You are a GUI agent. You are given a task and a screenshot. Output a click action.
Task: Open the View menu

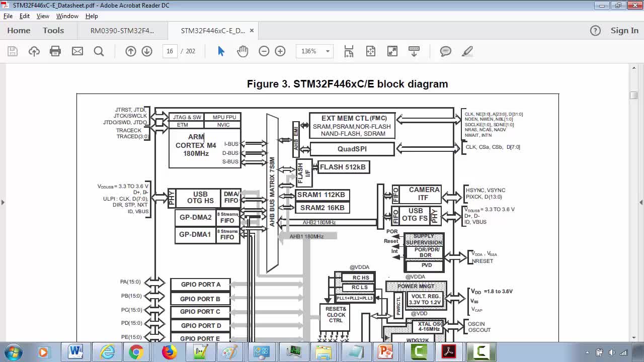tap(43, 16)
